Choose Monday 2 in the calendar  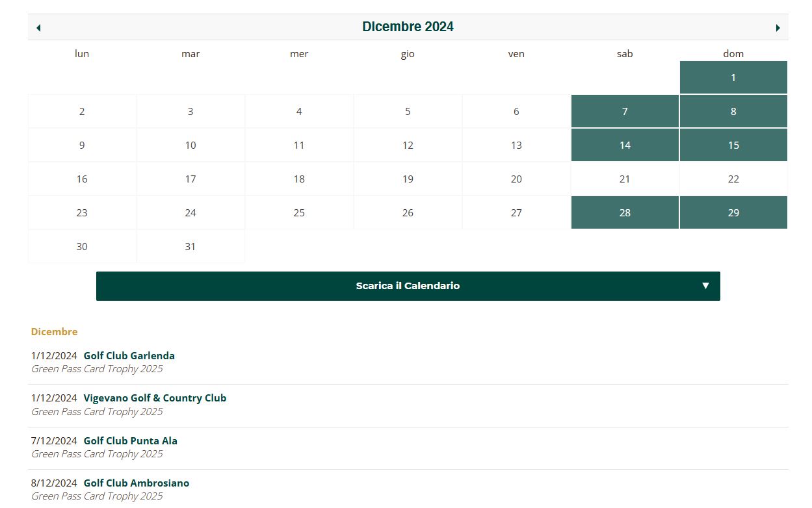point(82,112)
